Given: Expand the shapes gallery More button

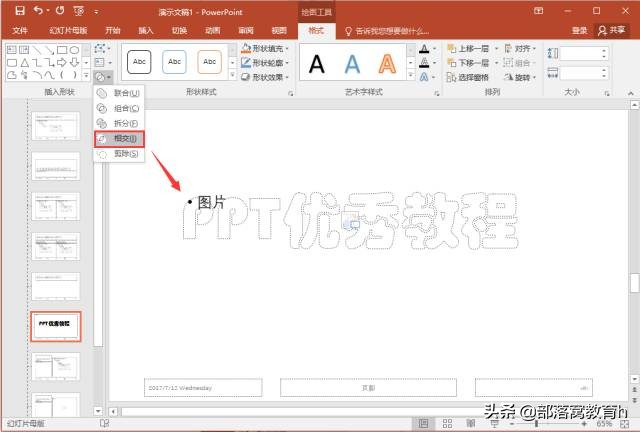Looking at the screenshot, I should [x=86, y=75].
